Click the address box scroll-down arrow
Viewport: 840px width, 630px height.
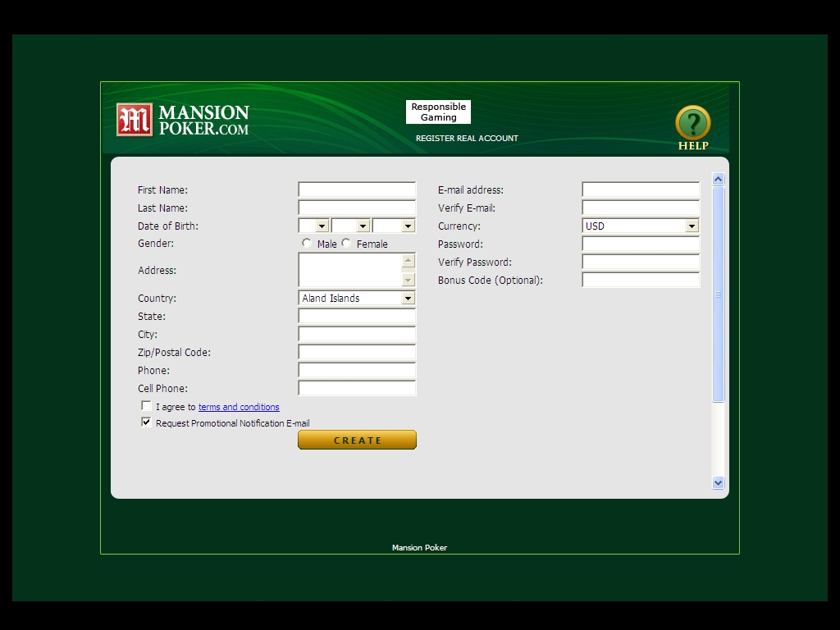click(x=409, y=280)
